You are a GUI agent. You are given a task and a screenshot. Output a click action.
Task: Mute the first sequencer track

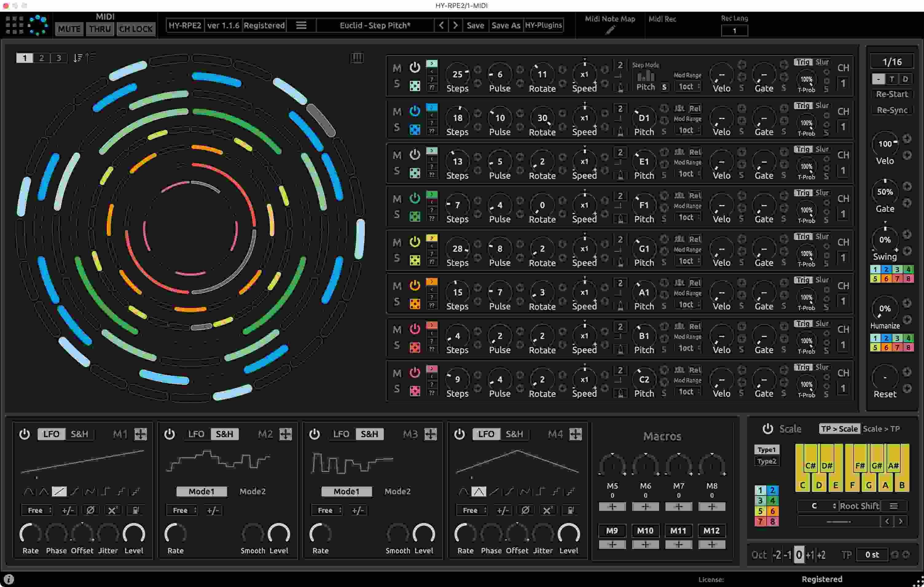coord(397,68)
